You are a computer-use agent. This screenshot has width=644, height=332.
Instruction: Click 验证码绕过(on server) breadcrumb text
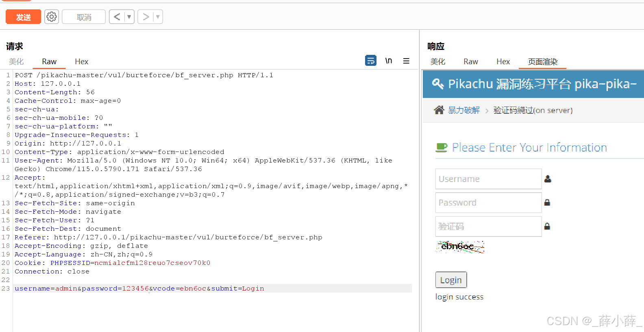click(x=533, y=110)
